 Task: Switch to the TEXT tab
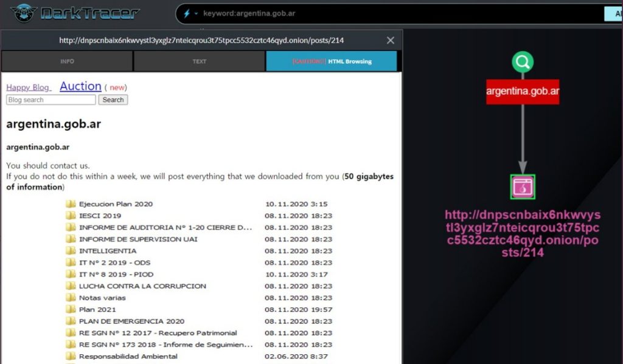(x=200, y=61)
